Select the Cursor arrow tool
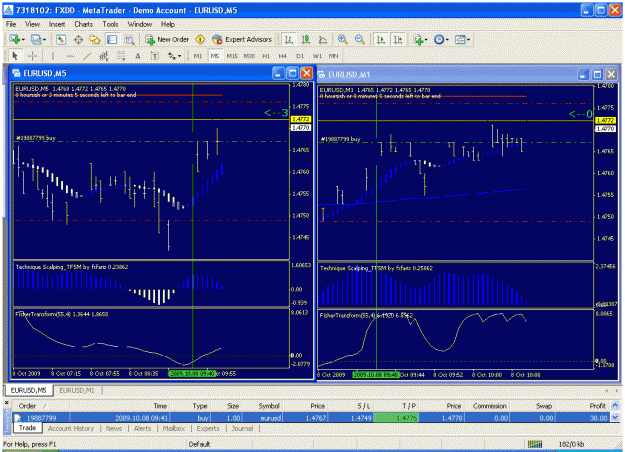This screenshot has height=452, width=625. (x=15, y=56)
